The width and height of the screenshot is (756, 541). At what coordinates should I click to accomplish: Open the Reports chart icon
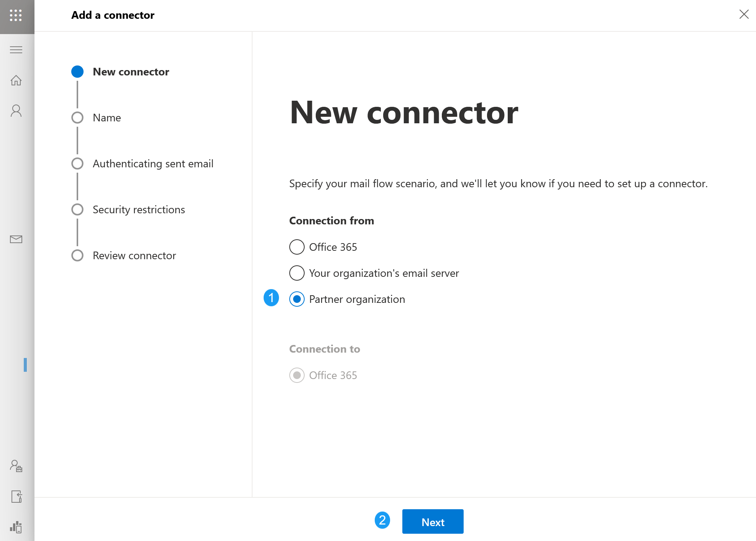click(16, 527)
